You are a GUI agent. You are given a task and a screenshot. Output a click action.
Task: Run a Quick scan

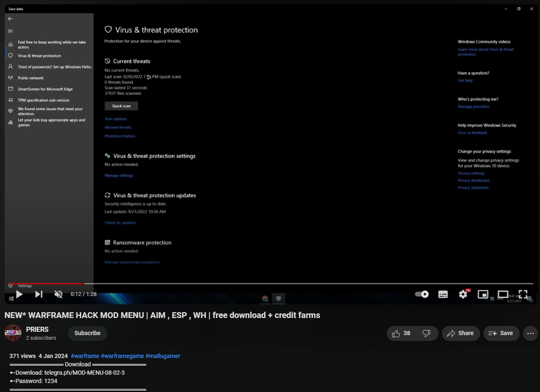pyautogui.click(x=121, y=106)
